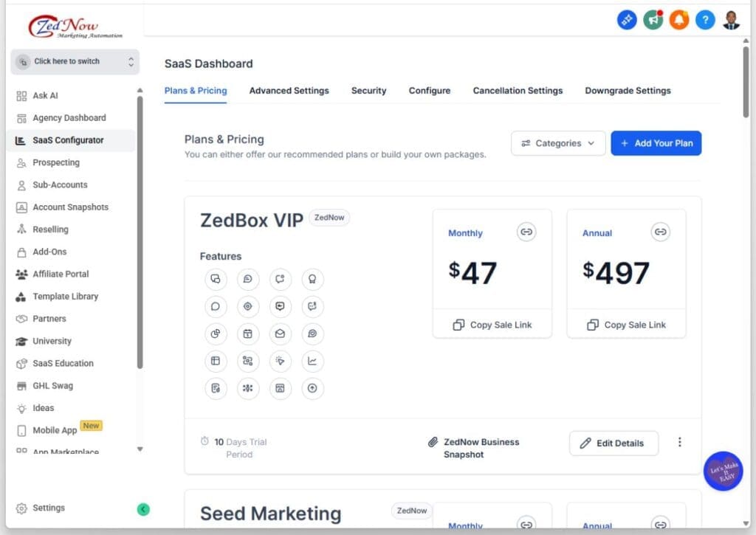Open the blue help question mark icon
The image size is (756, 535).
tap(705, 21)
